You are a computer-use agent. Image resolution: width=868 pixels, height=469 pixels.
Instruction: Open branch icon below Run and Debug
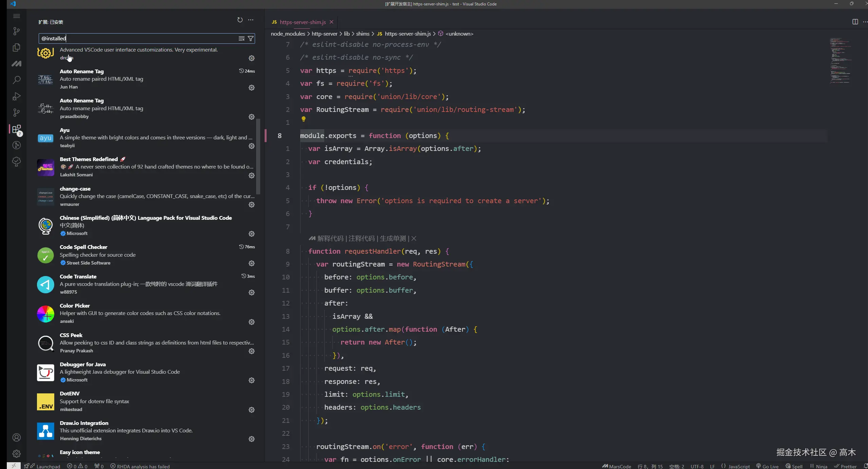[16, 112]
